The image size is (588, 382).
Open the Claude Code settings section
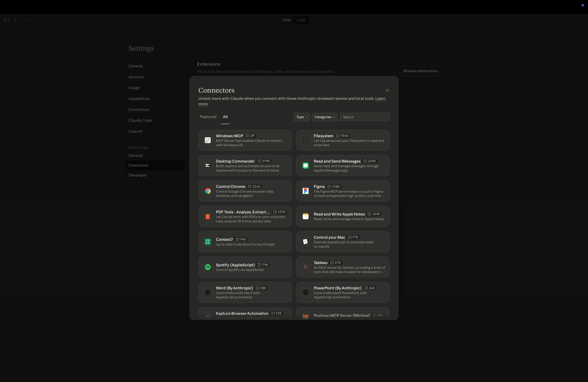click(x=140, y=120)
